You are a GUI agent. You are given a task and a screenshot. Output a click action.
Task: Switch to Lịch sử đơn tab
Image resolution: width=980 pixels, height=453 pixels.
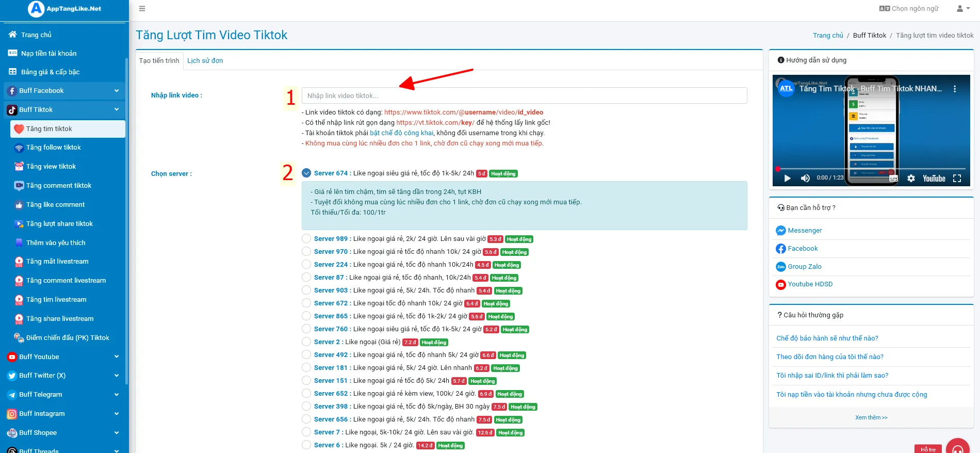pos(205,61)
